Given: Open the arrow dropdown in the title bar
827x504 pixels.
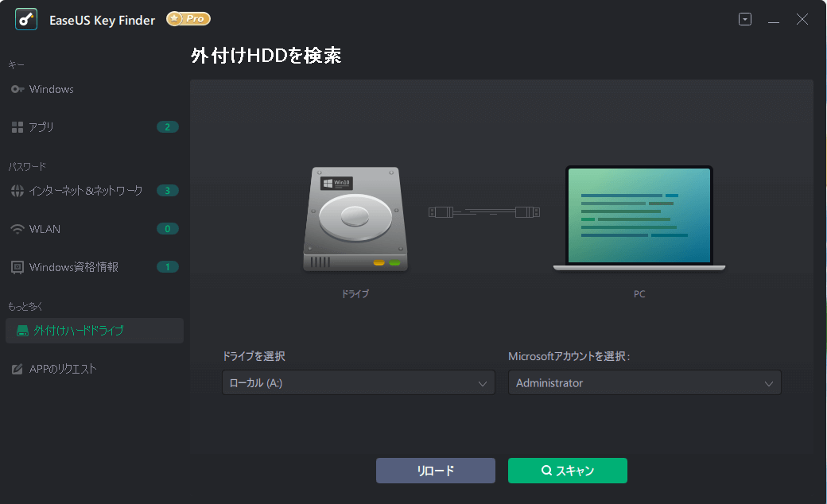Looking at the screenshot, I should pyautogui.click(x=744, y=18).
